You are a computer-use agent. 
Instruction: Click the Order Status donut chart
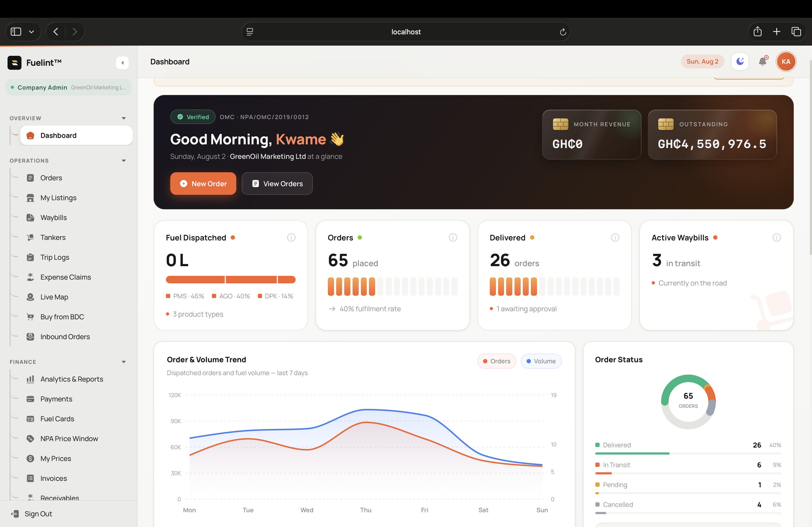pos(688,402)
